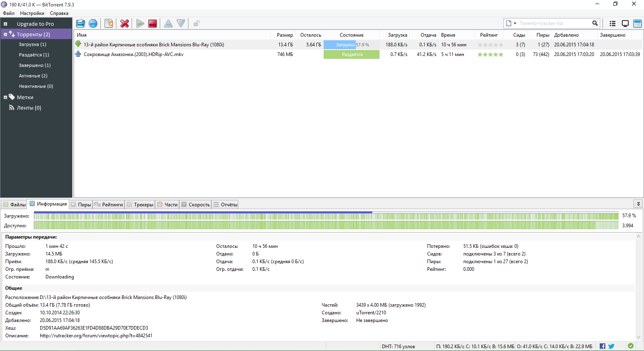Click the Доступно availability bar
The width and height of the screenshot is (644, 351).
pyautogui.click(x=326, y=226)
